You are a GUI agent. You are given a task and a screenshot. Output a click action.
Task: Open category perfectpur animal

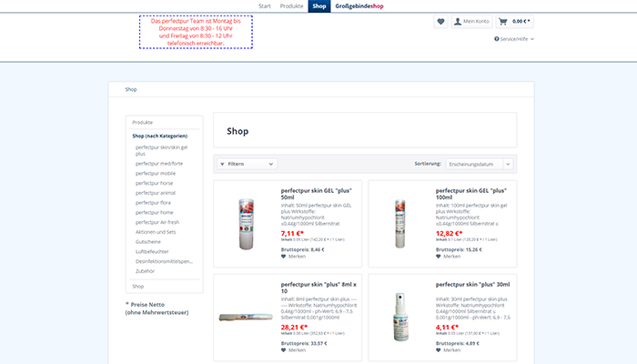(156, 193)
